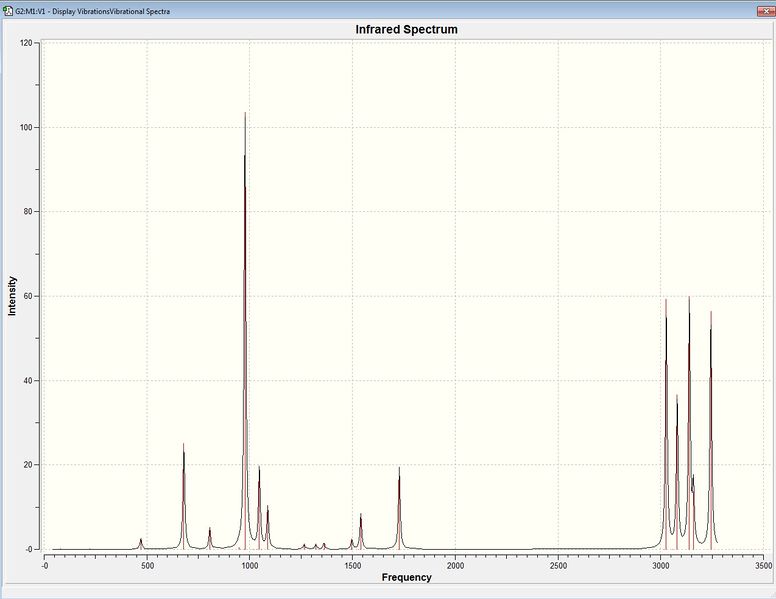
Task: Click the GaussView window icon in title bar
Action: click(8, 10)
